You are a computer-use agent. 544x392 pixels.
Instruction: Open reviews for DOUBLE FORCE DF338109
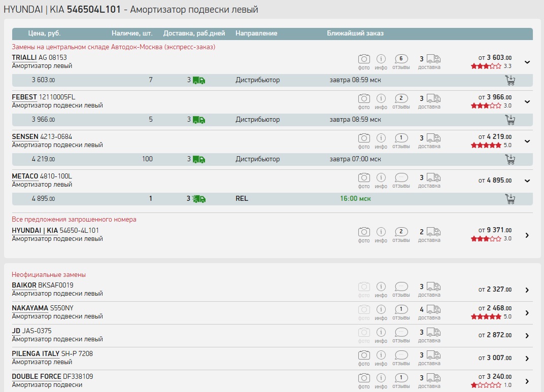click(x=401, y=381)
